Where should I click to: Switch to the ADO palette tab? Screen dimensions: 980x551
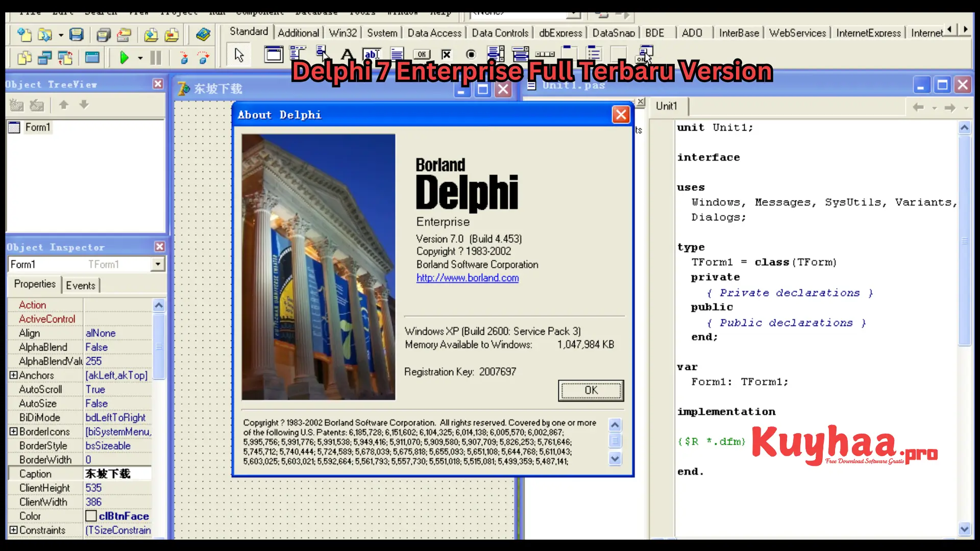coord(692,33)
